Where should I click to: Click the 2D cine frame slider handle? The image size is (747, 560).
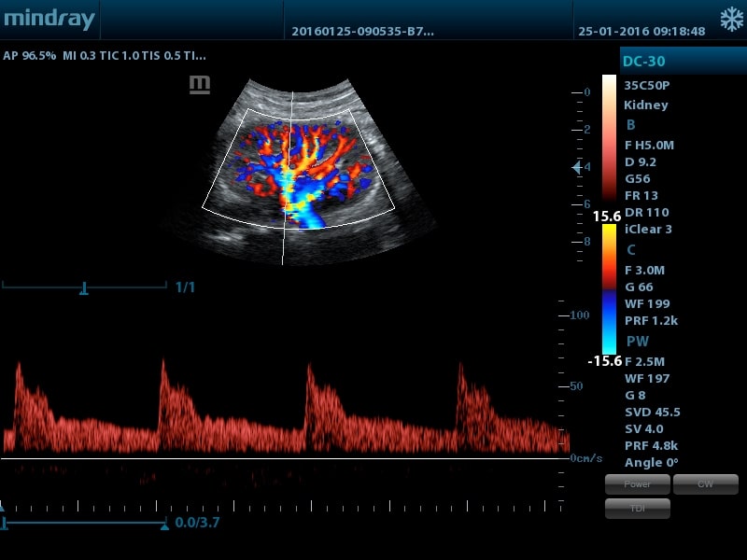[84, 288]
